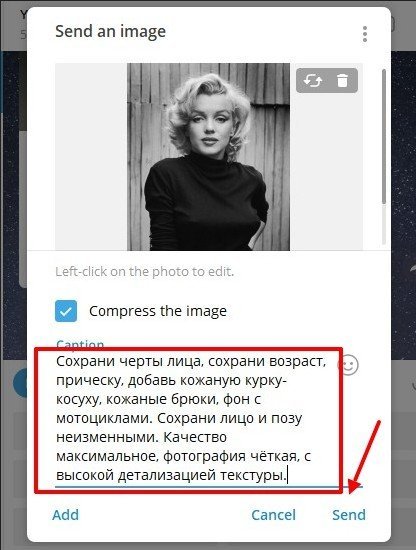
Task: Send the image with the Send button
Action: click(x=349, y=515)
